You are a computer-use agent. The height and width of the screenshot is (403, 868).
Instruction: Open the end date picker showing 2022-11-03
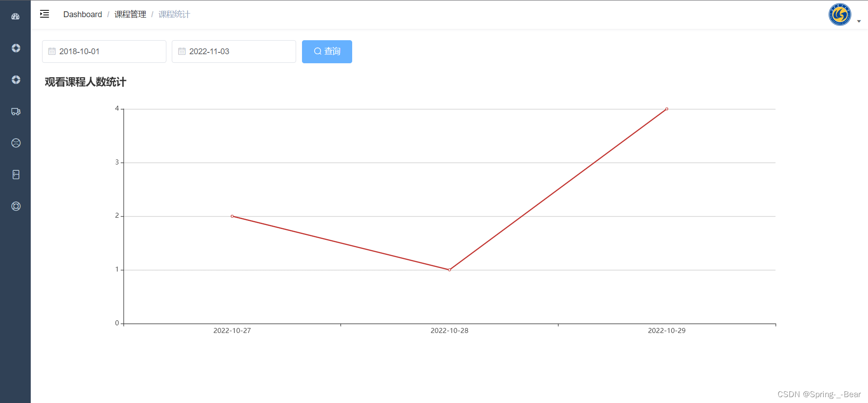click(x=238, y=52)
